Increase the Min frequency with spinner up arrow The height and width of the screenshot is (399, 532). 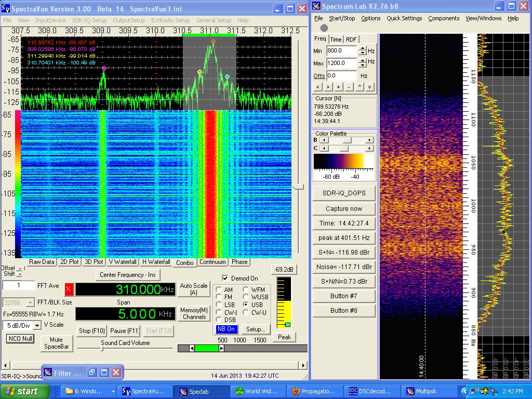click(x=362, y=49)
